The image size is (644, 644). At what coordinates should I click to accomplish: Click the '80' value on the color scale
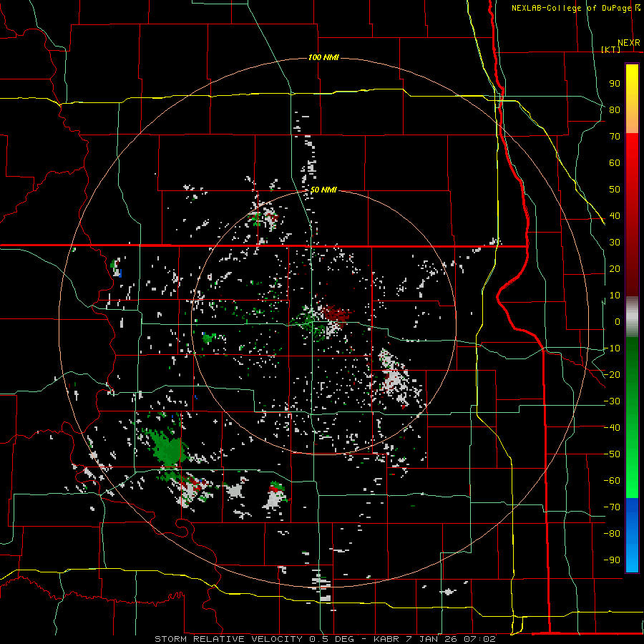pyautogui.click(x=615, y=110)
